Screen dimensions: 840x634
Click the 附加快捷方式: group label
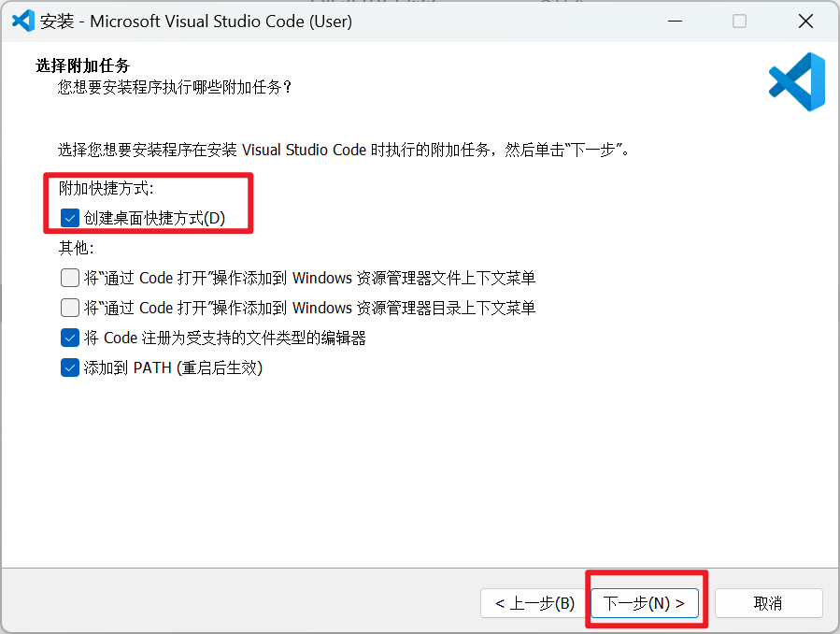pos(107,188)
